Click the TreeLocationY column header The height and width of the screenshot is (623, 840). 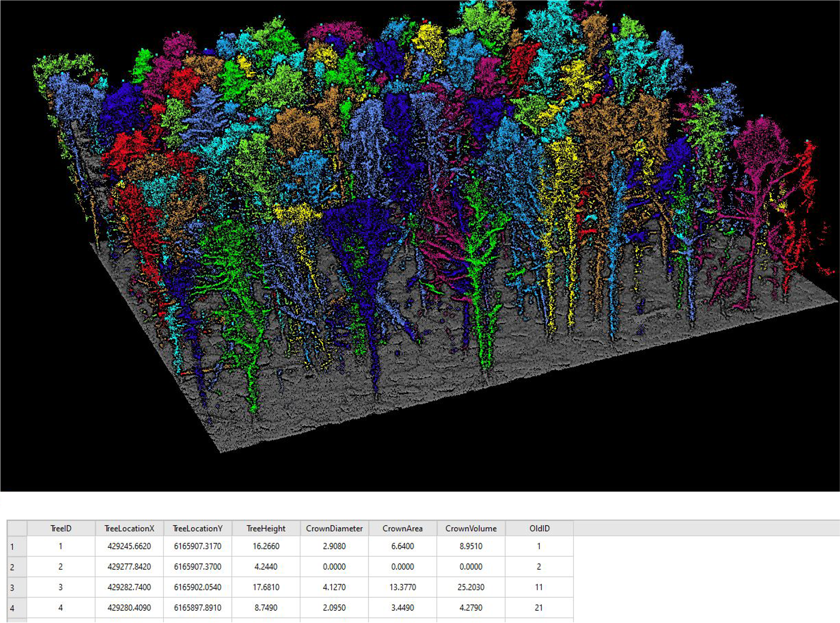click(197, 528)
